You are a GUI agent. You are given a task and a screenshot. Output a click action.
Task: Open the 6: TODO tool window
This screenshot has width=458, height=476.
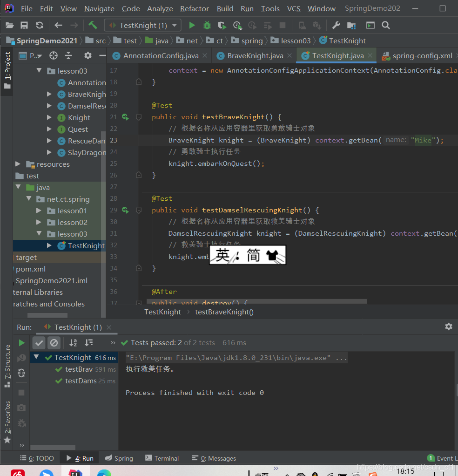[x=37, y=458]
